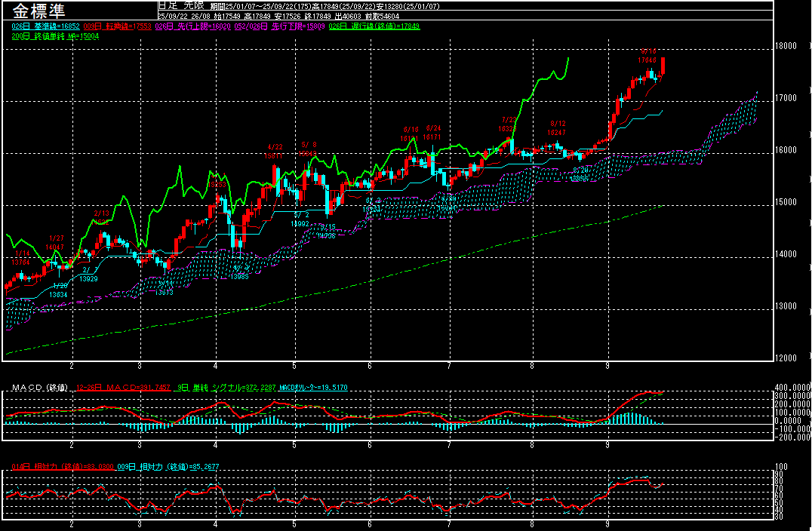Click the 200日 moving average legend
812x531 pixels.
[x=55, y=35]
